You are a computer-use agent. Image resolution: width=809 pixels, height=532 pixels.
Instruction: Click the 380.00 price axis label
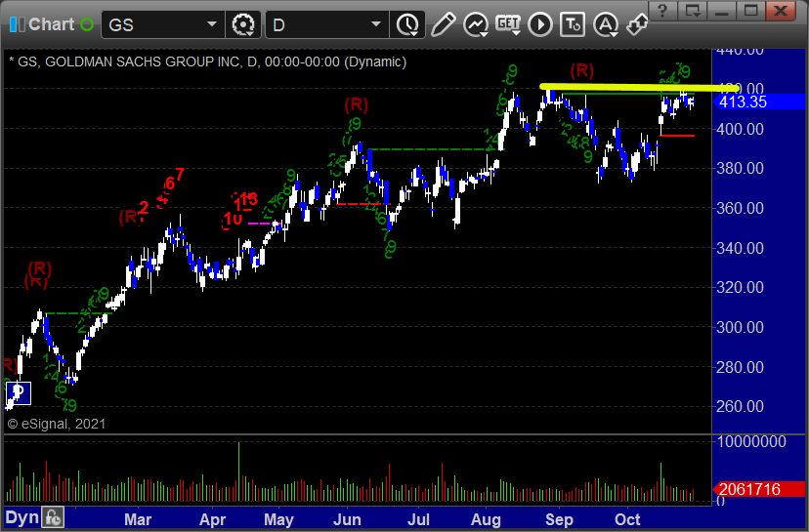[740, 168]
